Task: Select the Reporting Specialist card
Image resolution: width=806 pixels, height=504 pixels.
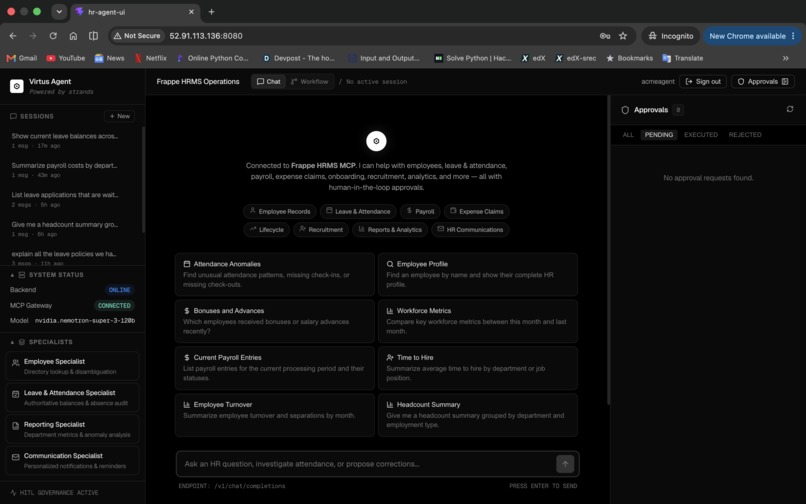Action: click(72, 429)
